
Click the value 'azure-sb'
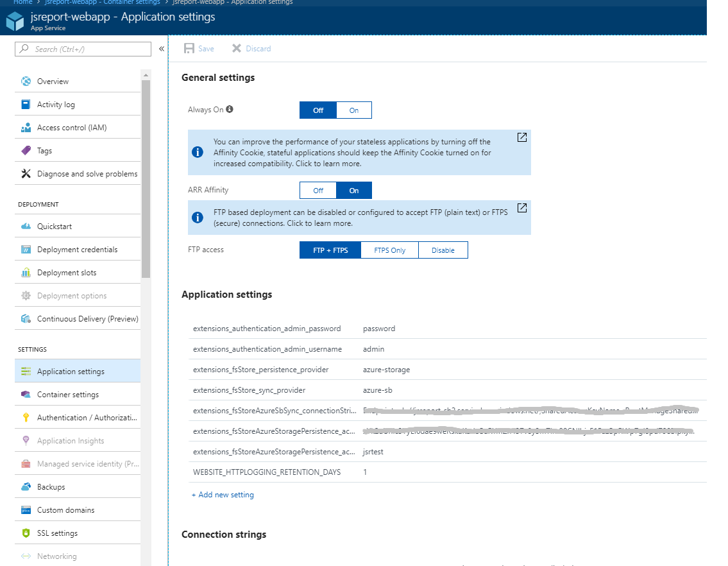pyautogui.click(x=377, y=390)
